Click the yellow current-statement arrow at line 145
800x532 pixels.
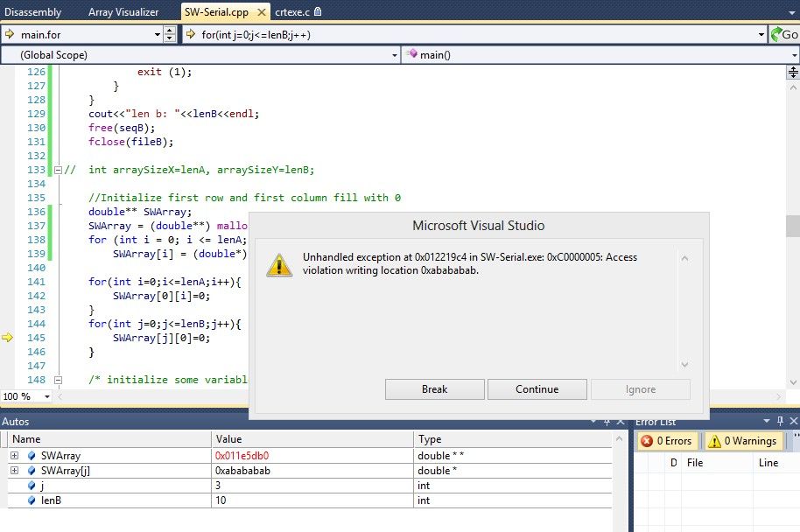[7, 337]
